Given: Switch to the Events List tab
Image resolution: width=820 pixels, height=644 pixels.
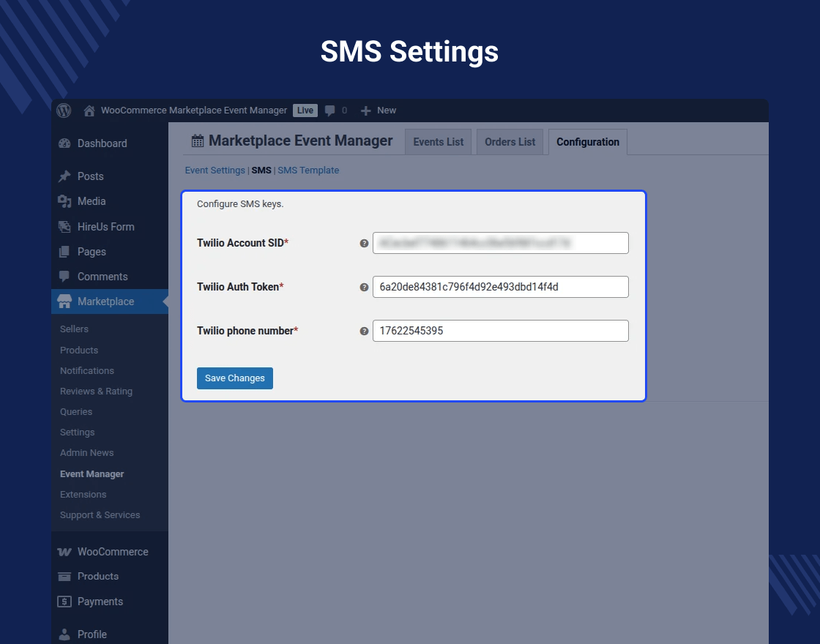Looking at the screenshot, I should [x=438, y=141].
